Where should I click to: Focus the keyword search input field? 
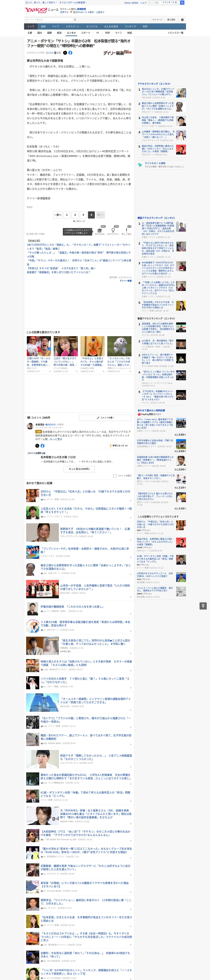(49, 20)
